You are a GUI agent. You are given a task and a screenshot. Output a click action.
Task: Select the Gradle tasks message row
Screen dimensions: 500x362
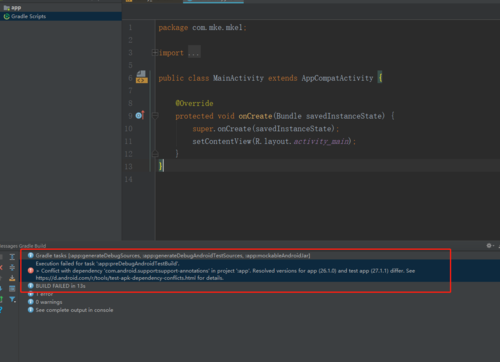(x=173, y=256)
